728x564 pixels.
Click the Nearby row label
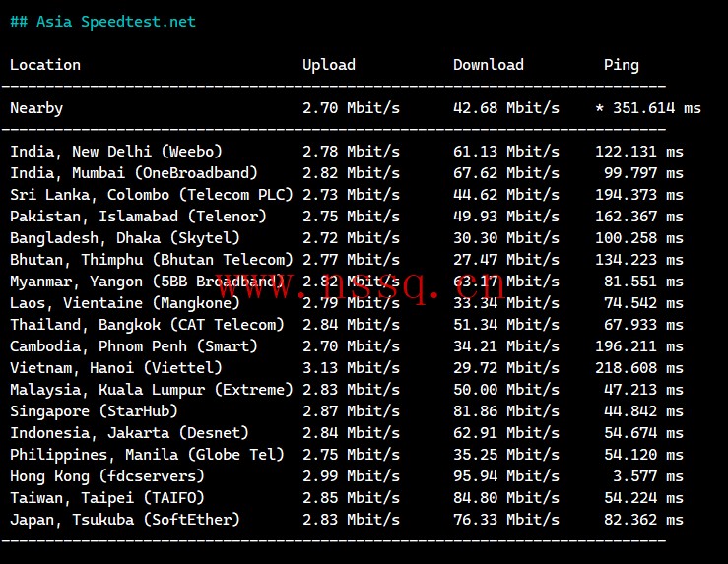pyautogui.click(x=36, y=108)
